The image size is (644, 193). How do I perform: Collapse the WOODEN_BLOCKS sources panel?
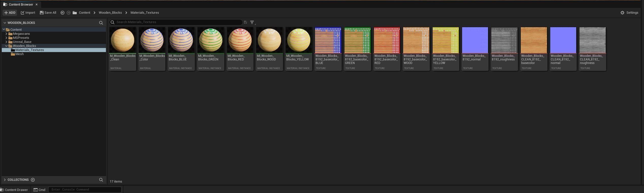(5, 23)
